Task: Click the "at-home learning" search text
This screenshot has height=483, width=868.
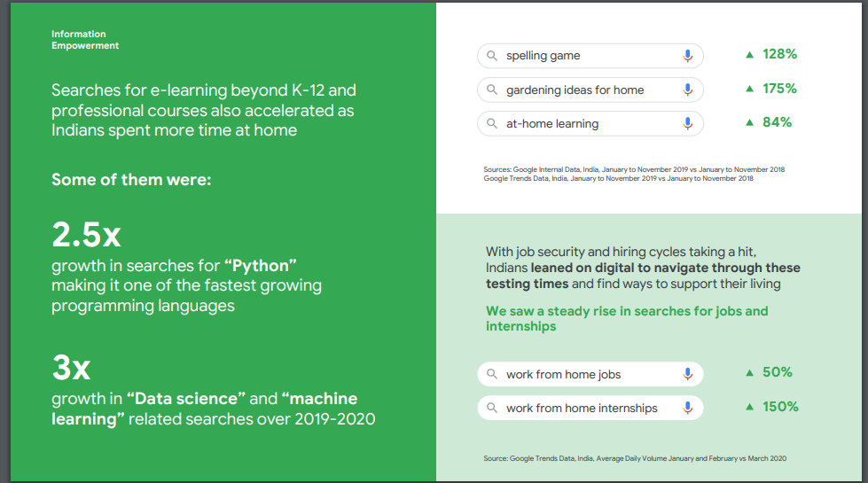Action: click(551, 124)
